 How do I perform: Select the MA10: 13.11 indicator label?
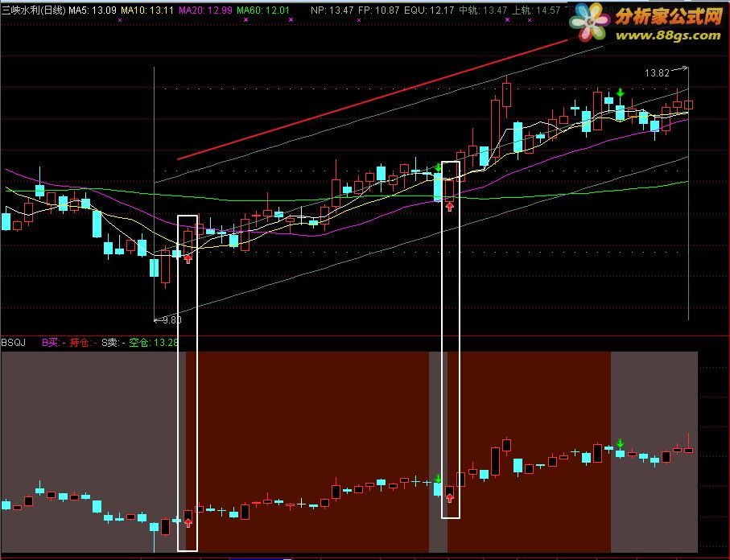point(147,10)
